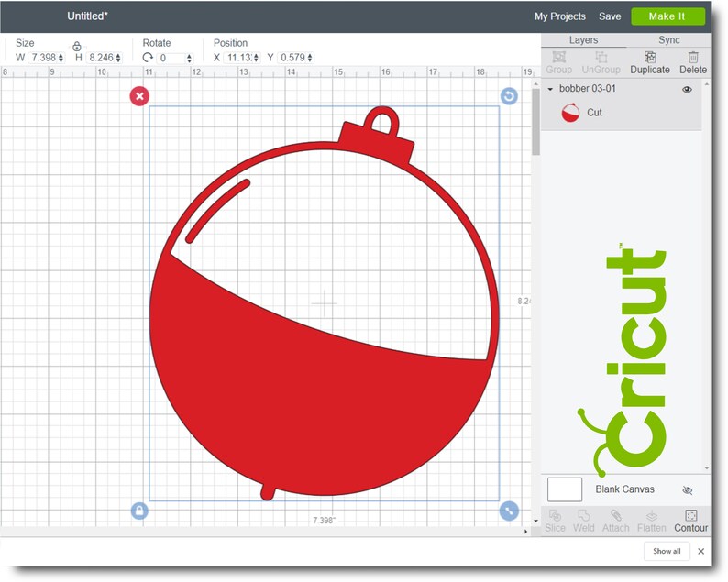Click the UnGroup tool
Image resolution: width=728 pixels, height=582 pixels.
point(601,62)
